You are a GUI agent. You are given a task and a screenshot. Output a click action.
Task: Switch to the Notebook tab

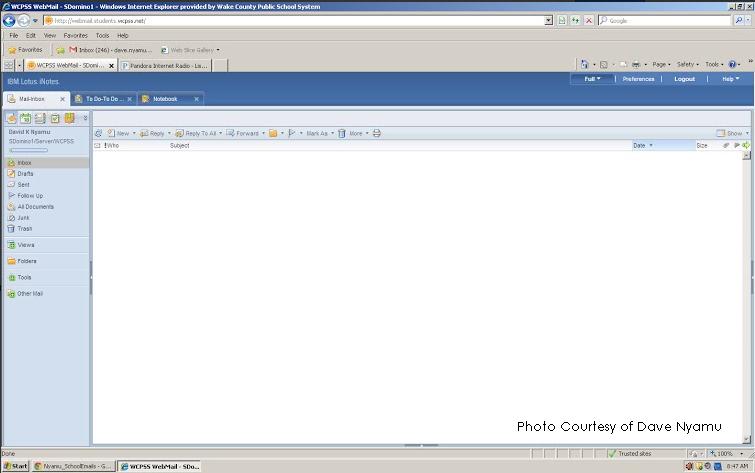pyautogui.click(x=165, y=99)
